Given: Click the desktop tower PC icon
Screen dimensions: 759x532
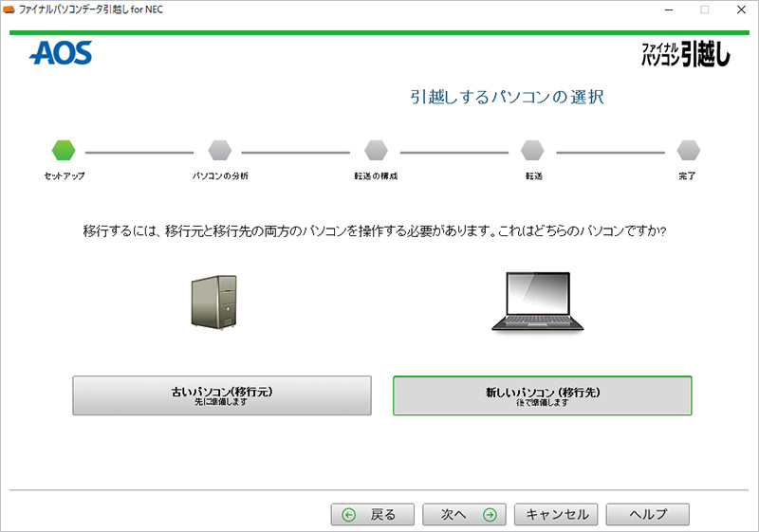Looking at the screenshot, I should (x=213, y=303).
